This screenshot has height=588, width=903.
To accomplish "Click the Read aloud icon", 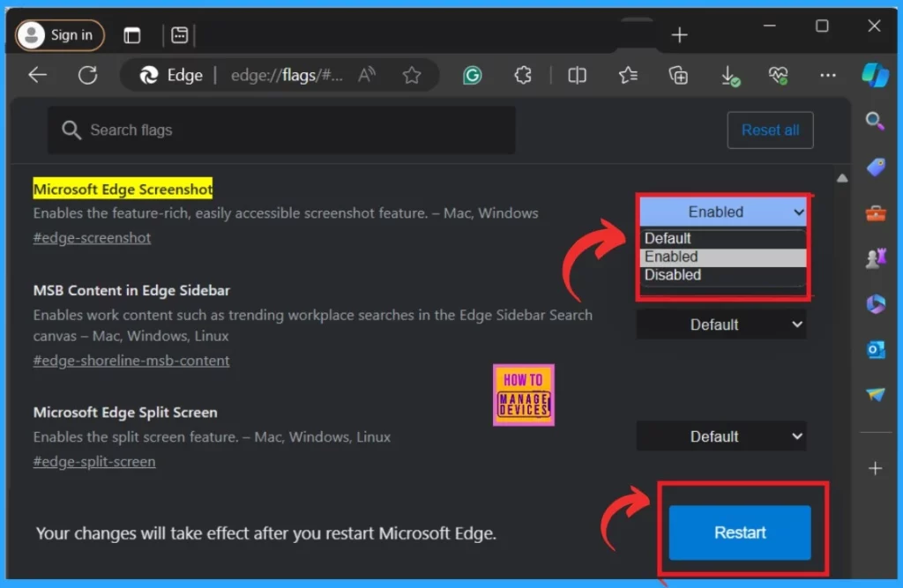I will click(x=366, y=75).
